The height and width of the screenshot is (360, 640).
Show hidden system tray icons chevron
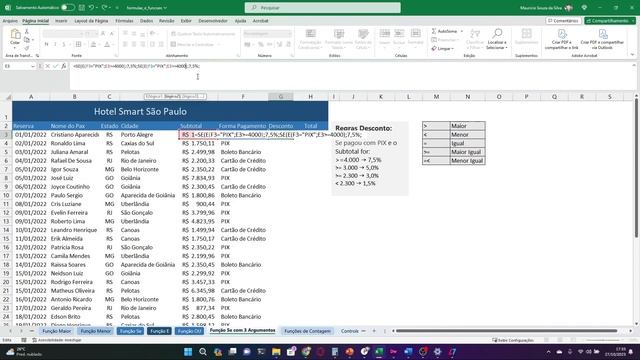tap(548, 352)
